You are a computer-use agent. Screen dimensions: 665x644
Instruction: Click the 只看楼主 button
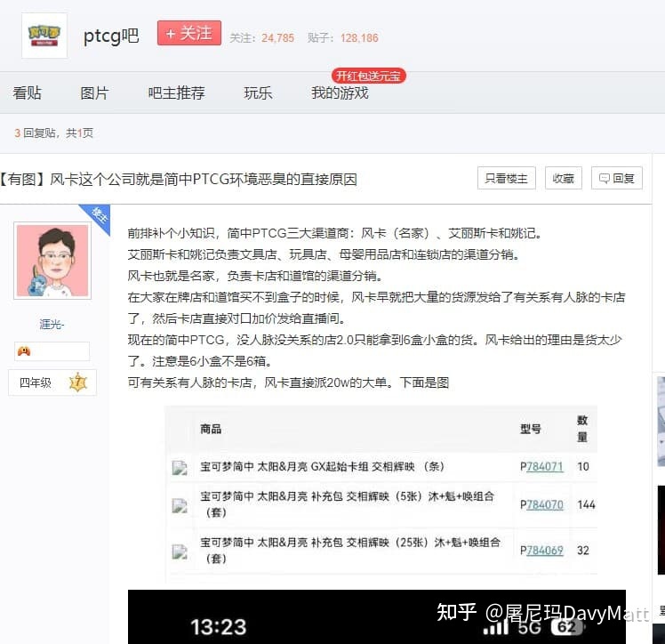[507, 178]
